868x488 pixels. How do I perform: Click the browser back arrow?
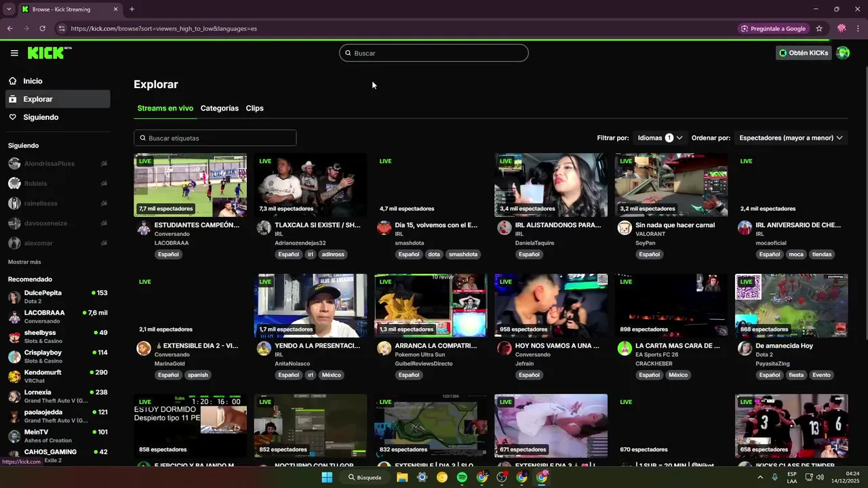(9, 28)
